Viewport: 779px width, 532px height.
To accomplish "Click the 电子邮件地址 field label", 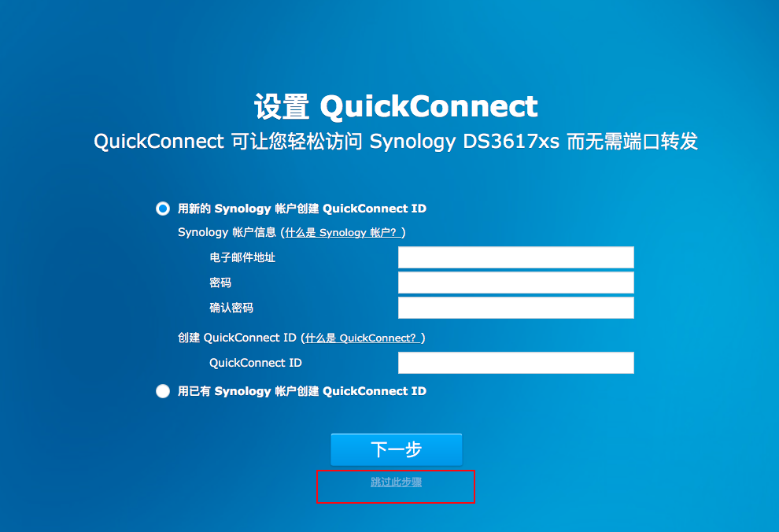I will (x=242, y=257).
